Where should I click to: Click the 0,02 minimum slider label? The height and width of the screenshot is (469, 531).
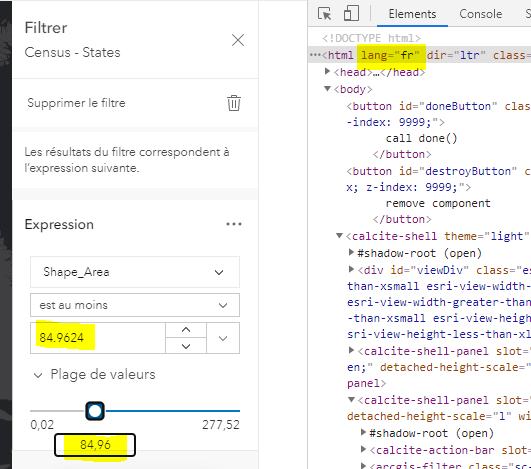(42, 425)
